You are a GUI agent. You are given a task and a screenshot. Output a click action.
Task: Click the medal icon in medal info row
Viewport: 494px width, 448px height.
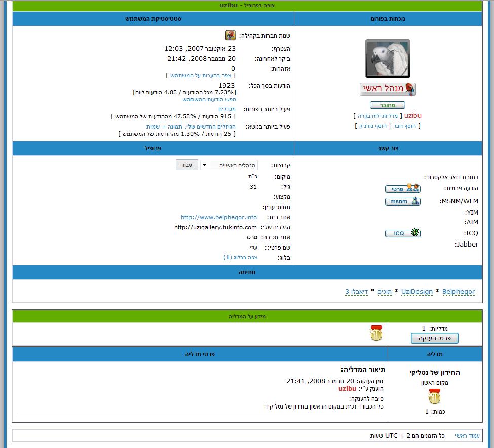[376, 333]
